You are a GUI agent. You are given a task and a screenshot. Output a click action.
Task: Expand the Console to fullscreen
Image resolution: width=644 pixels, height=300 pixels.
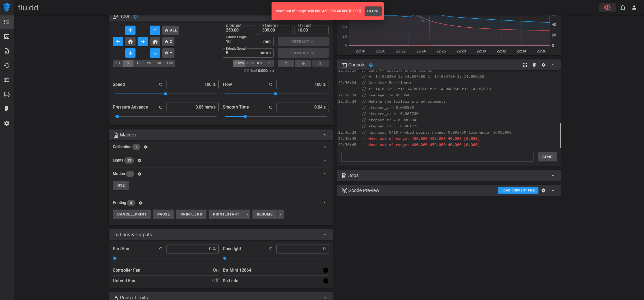[525, 65]
